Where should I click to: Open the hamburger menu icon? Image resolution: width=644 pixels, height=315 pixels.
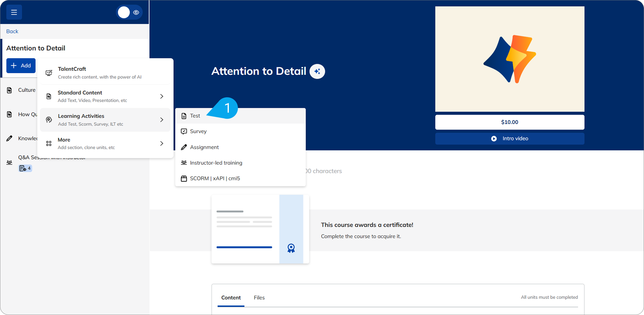(x=14, y=12)
